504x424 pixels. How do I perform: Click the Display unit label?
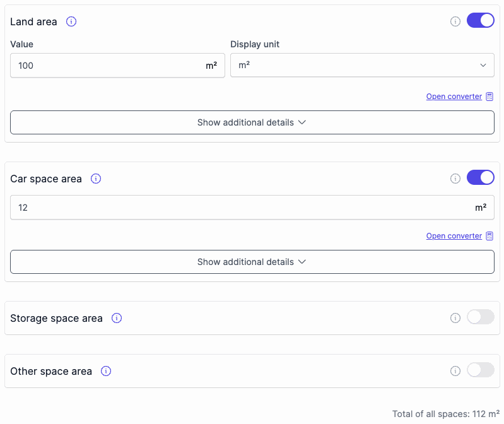pyautogui.click(x=255, y=44)
